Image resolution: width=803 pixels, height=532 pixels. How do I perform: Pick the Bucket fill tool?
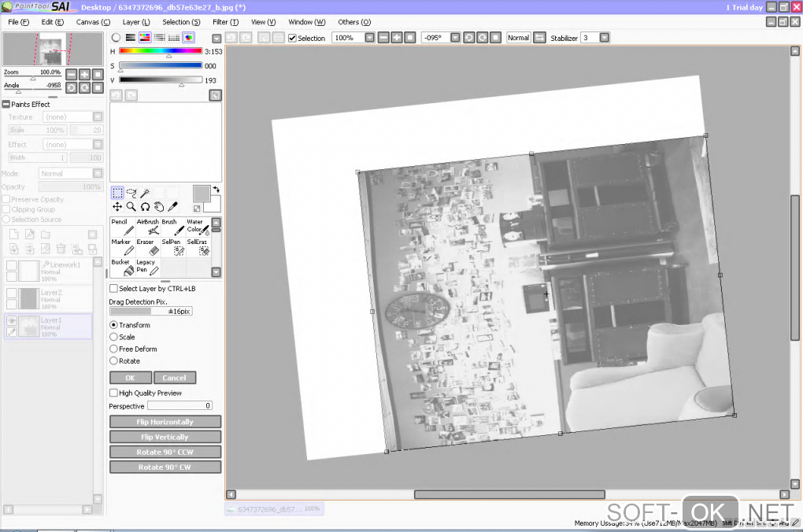[x=121, y=268]
